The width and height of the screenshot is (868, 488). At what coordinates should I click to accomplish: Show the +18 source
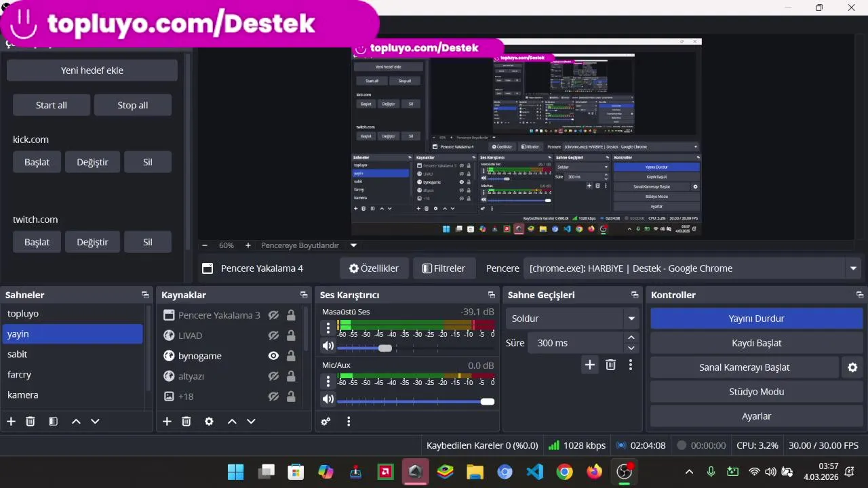pyautogui.click(x=273, y=396)
